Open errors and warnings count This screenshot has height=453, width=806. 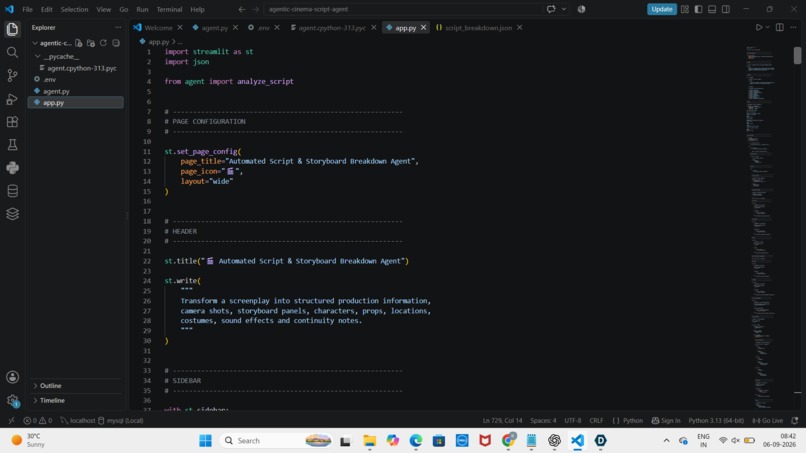pos(38,421)
